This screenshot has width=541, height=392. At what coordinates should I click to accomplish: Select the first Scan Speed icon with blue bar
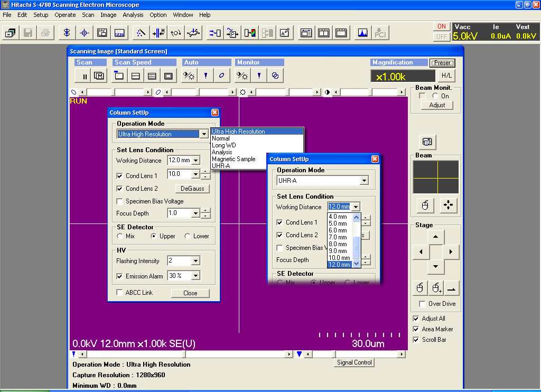click(x=119, y=76)
